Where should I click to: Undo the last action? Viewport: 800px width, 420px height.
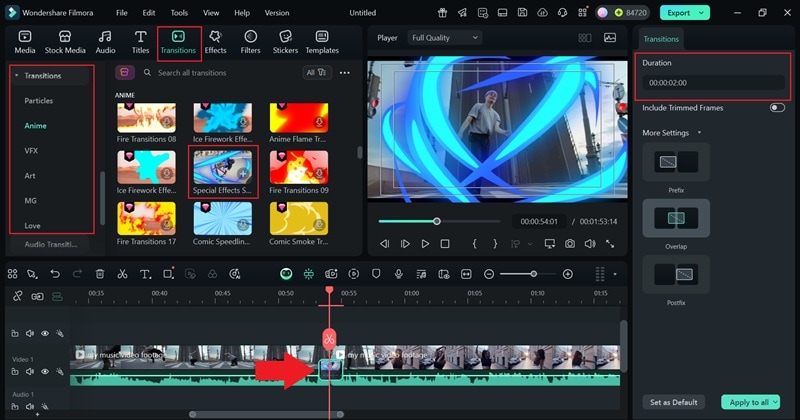pos(55,274)
